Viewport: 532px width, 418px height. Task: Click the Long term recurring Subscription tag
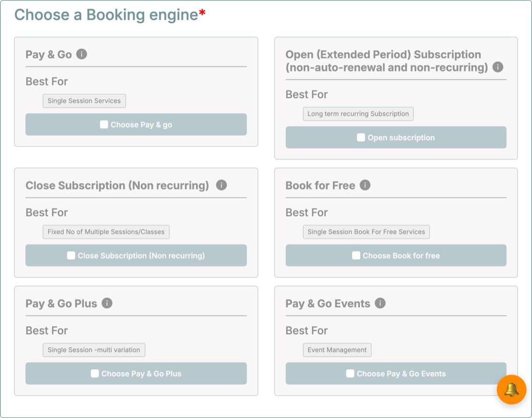pos(358,114)
